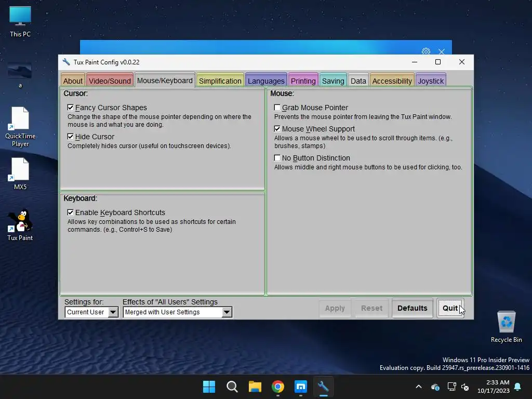Disable Mouse Wheel Support
Screen dimensions: 532x399
pyautogui.click(x=277, y=129)
